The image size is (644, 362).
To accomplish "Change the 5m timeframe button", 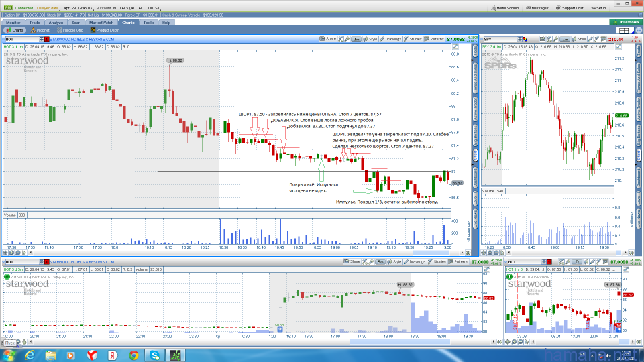I will tap(381, 262).
